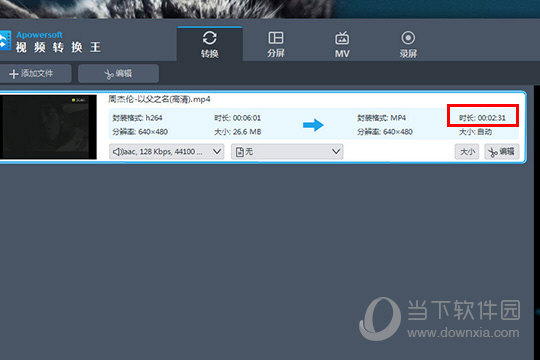The width and height of the screenshot is (540, 360).
Task: Click output duration 时长: 00:02:31
Action: pyautogui.click(x=482, y=118)
